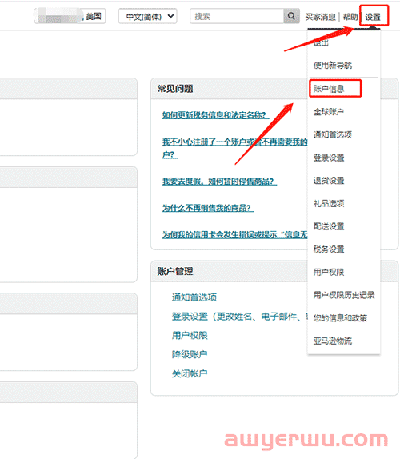Choose 用户权限 in the settings dropdown menu
Image resolution: width=400 pixels, height=459 pixels.
click(x=329, y=272)
